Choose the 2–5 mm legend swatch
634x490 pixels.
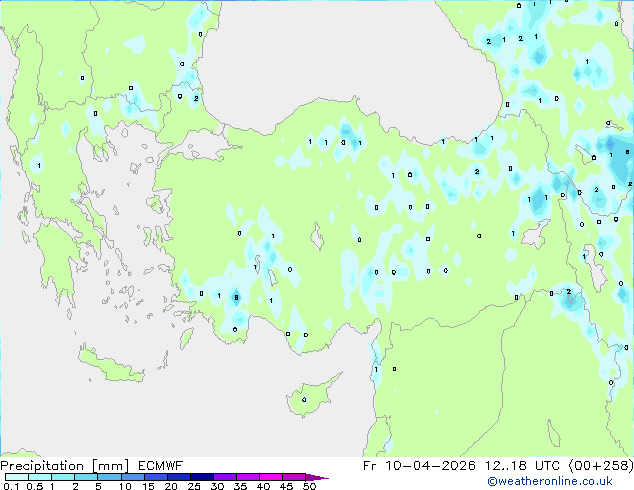(86, 477)
